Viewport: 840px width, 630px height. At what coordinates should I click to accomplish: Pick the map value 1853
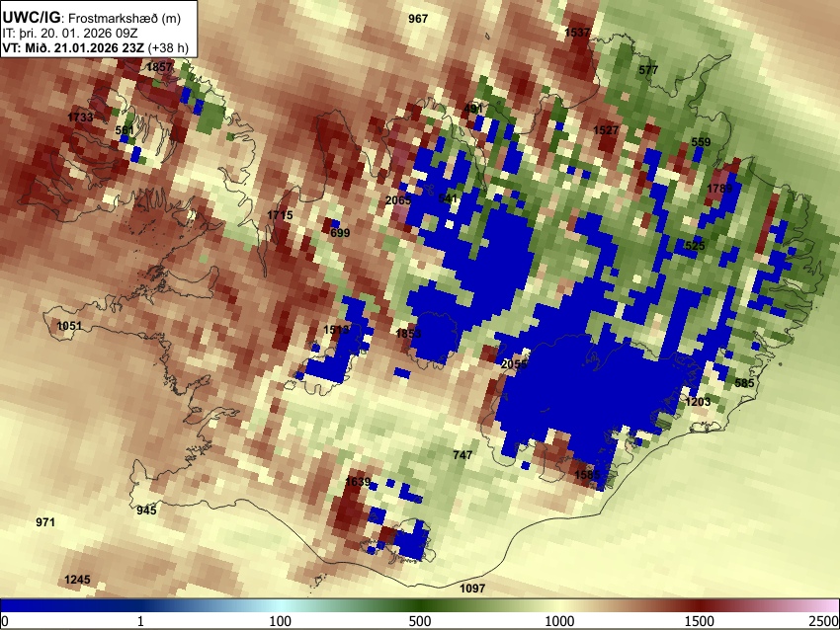coord(408,334)
